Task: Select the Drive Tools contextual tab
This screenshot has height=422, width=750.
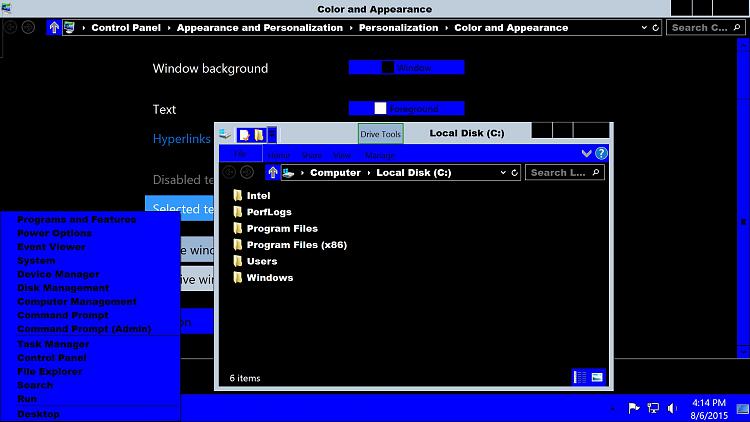Action: click(x=380, y=134)
